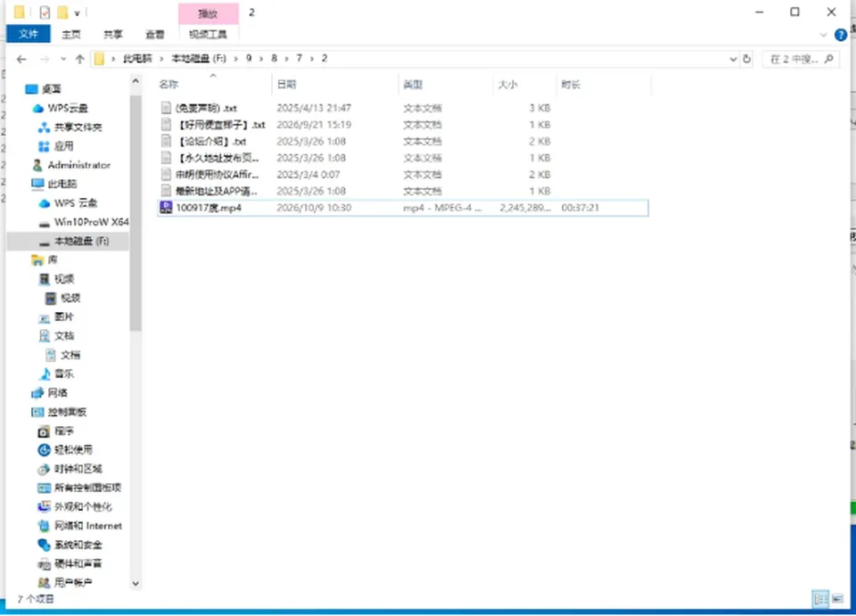The width and height of the screenshot is (856, 616).
Task: Click the search box for this folder
Action: pos(800,59)
